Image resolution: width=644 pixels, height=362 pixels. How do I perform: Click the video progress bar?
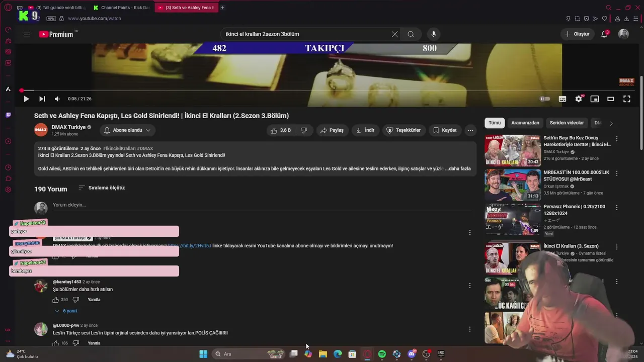[327, 90]
